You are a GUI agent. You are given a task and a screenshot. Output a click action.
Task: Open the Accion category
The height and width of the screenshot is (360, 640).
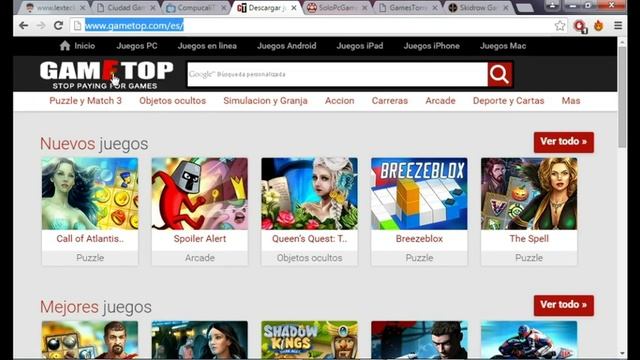pyautogui.click(x=340, y=101)
